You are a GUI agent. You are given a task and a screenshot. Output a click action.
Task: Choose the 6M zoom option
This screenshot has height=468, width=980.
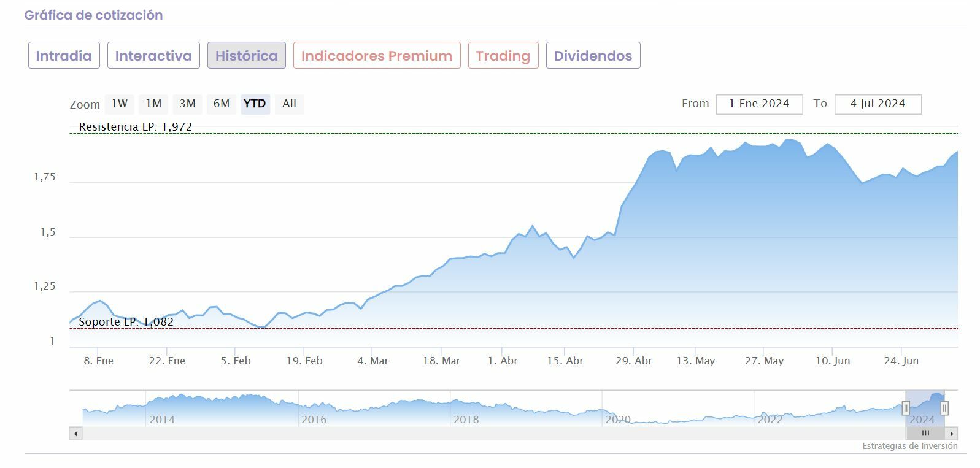[222, 104]
